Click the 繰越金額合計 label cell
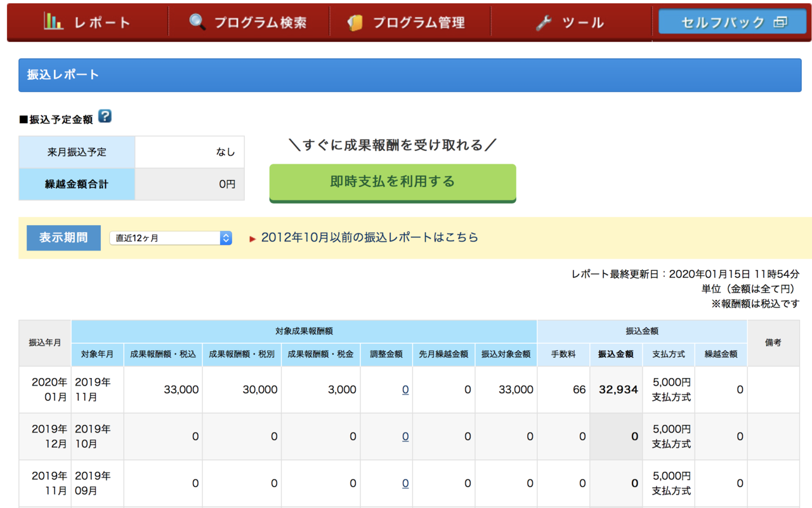The image size is (812, 508). click(77, 184)
